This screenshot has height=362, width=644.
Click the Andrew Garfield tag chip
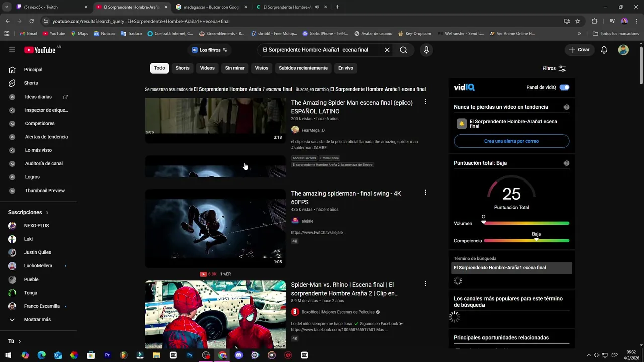(x=304, y=158)
